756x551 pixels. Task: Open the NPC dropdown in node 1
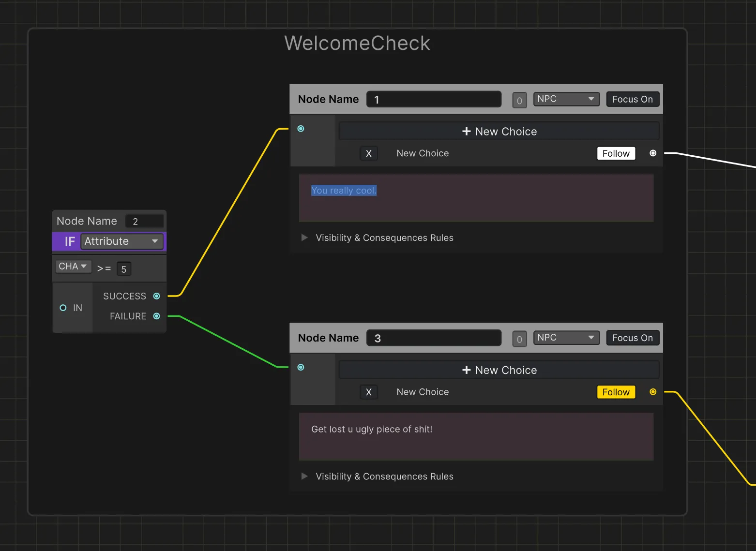pos(566,99)
